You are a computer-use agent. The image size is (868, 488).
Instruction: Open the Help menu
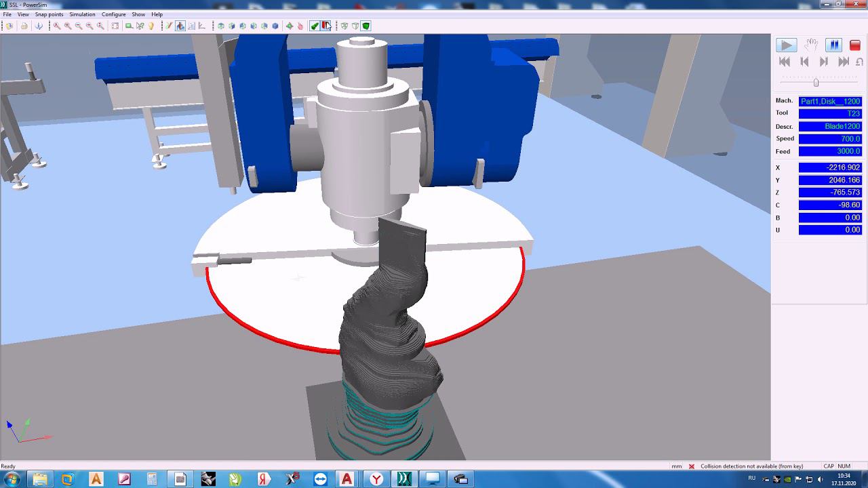(157, 14)
